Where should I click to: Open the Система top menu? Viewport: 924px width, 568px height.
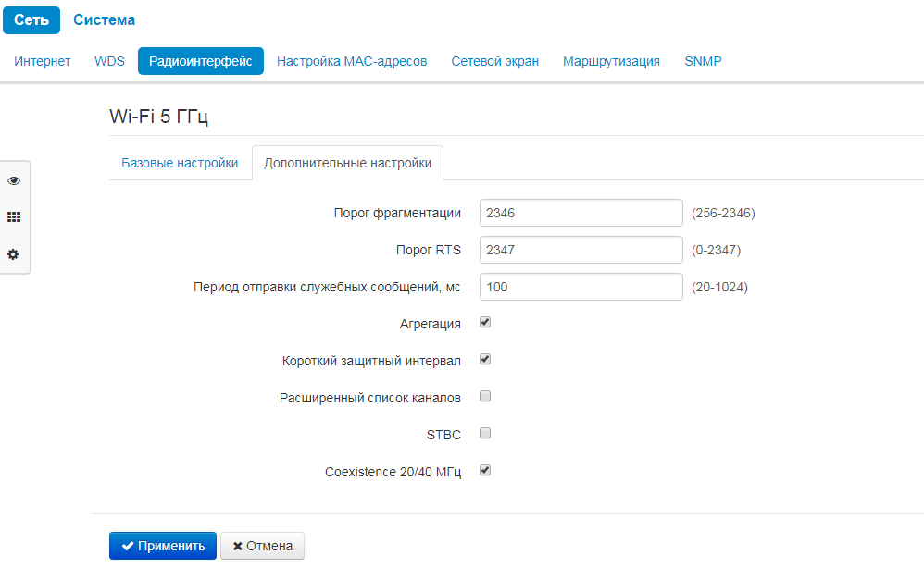(104, 19)
